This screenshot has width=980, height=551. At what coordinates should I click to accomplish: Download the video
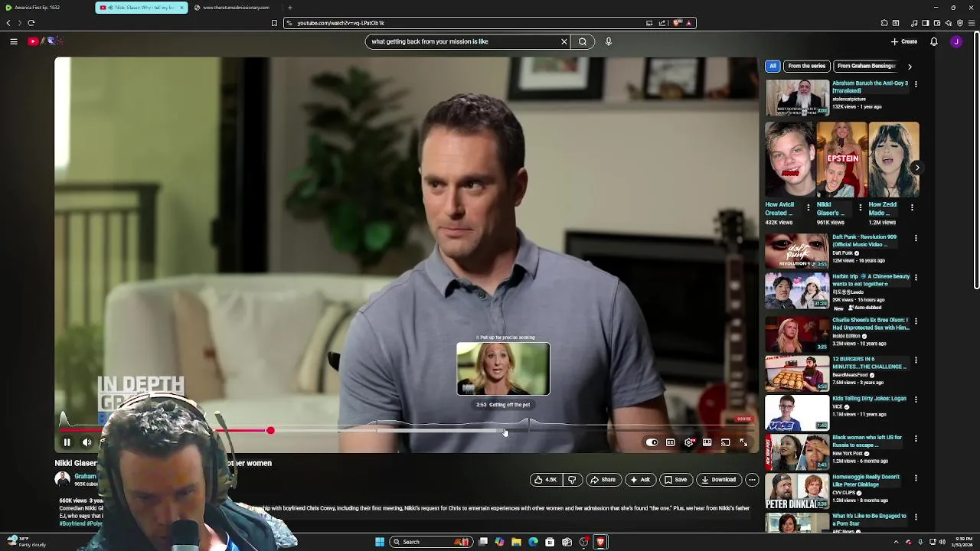pyautogui.click(x=718, y=480)
